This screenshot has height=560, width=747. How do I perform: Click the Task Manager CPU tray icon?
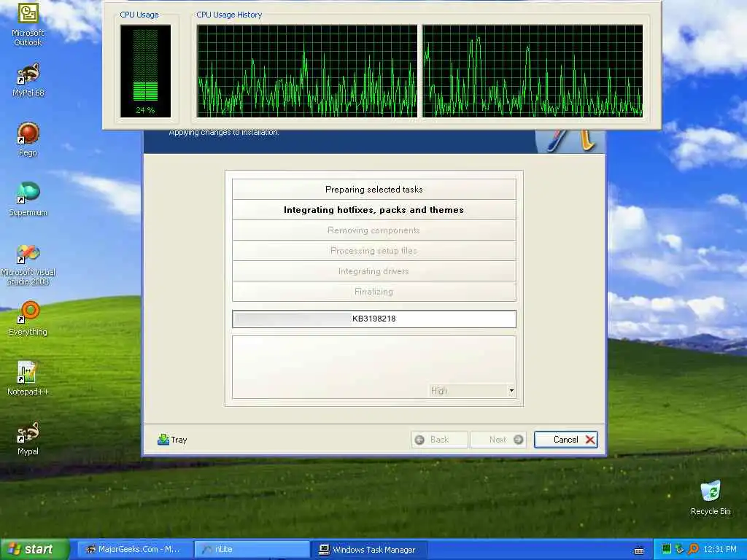666,549
